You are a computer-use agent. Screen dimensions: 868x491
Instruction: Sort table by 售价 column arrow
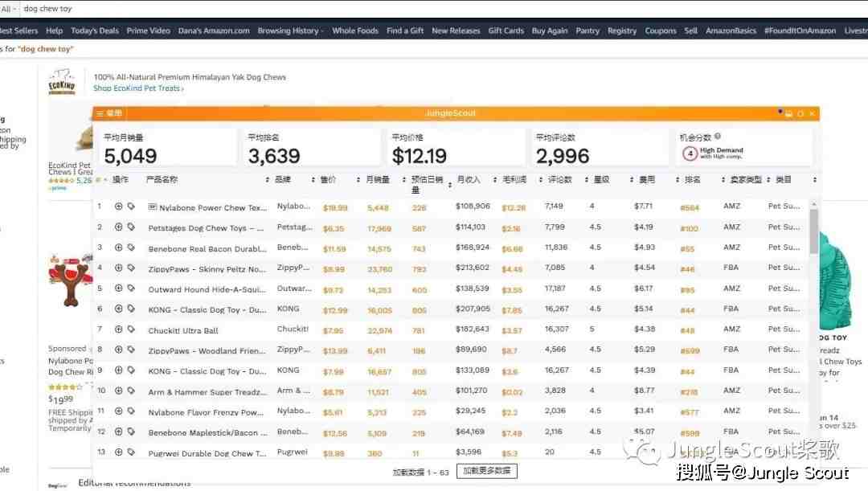click(x=358, y=180)
